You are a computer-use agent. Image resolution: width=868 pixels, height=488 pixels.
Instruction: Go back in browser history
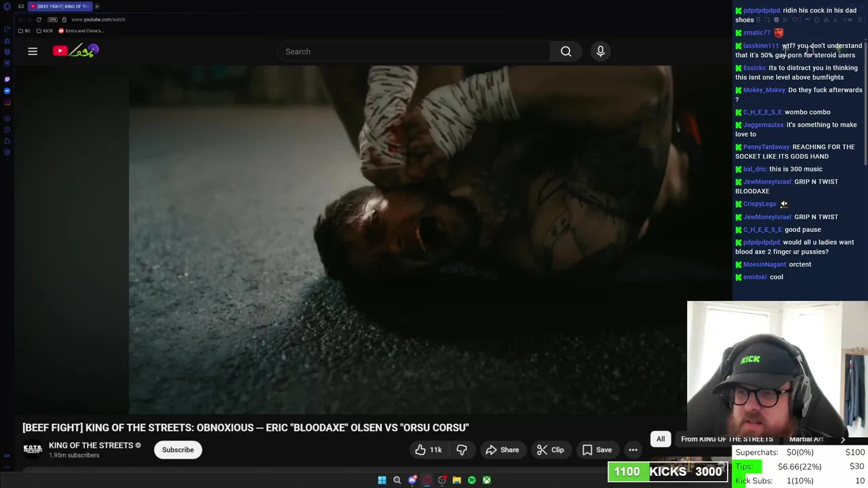(x=20, y=20)
